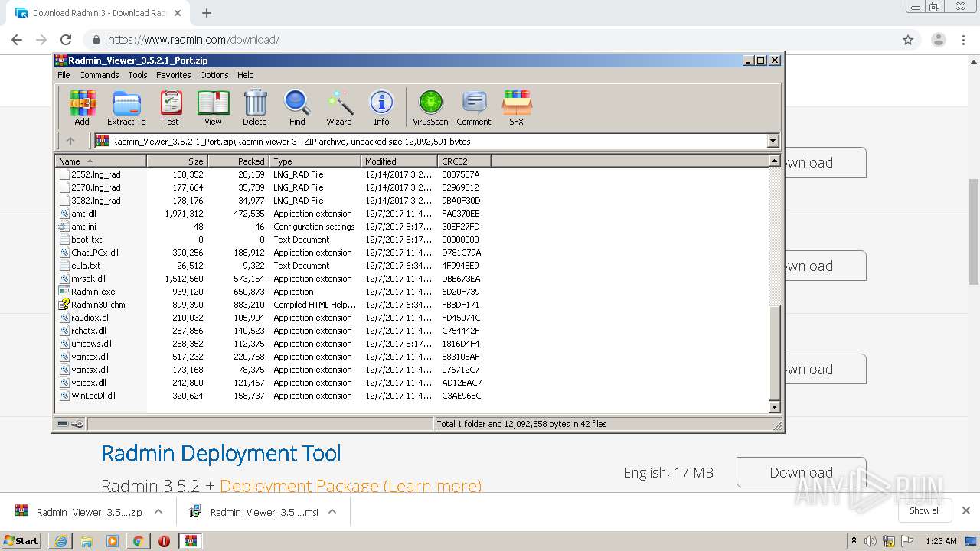Open the Help menu in WinRAR
The height and width of the screenshot is (551, 980).
click(x=246, y=75)
